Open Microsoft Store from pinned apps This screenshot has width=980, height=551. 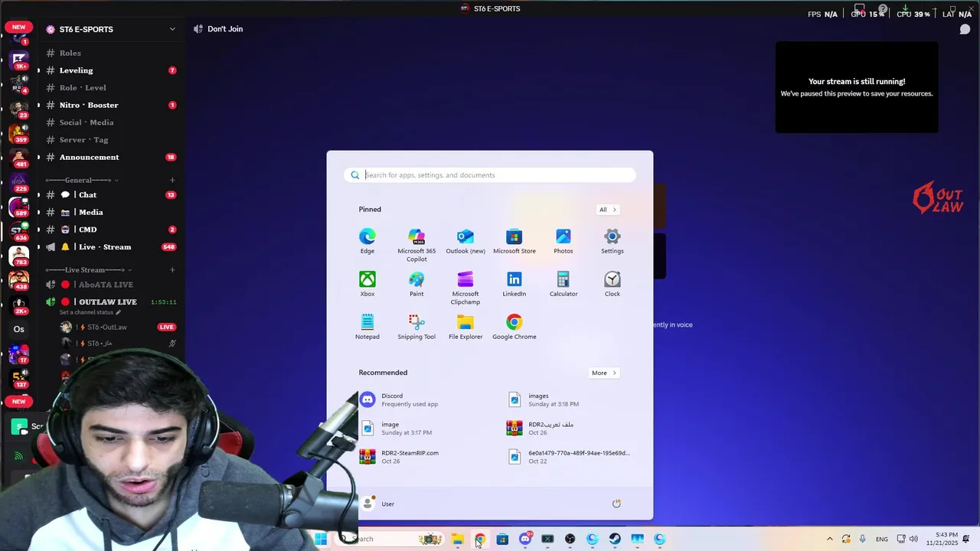tap(514, 241)
